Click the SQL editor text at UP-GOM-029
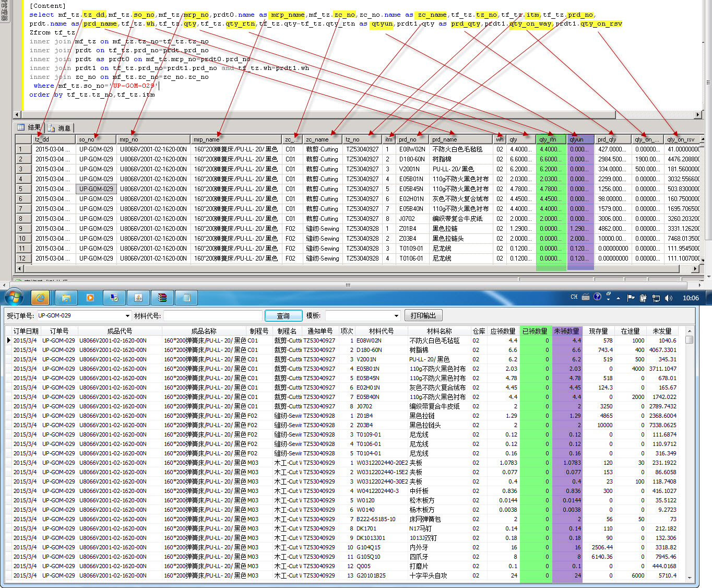Viewport: 712px width, 588px height. click(134, 86)
